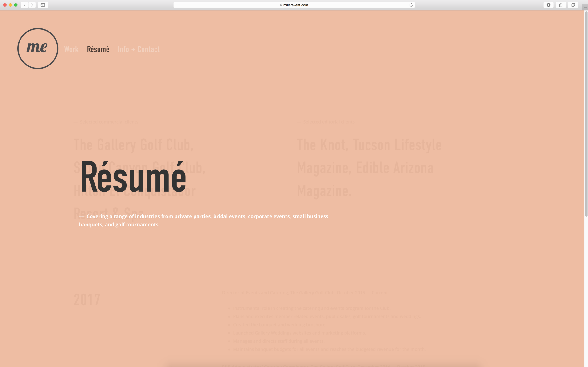Screen dimensions: 588x367
Task: Minimize the Safari window with yellow button
Action: point(10,5)
